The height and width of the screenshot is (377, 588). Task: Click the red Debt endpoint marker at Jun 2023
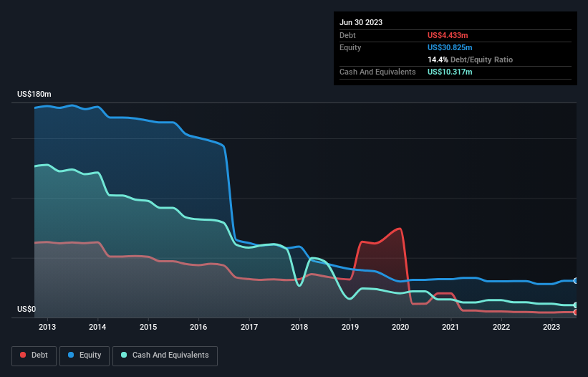click(576, 312)
